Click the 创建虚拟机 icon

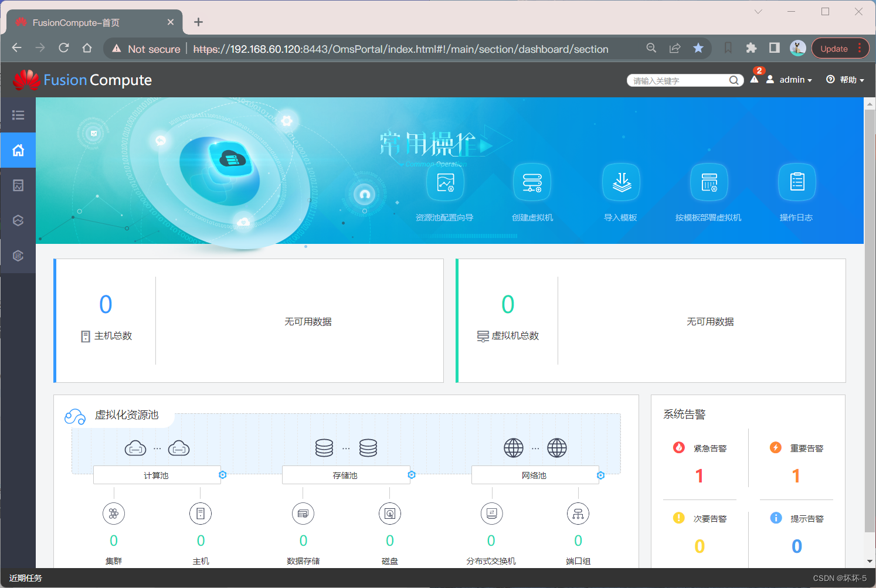532,183
